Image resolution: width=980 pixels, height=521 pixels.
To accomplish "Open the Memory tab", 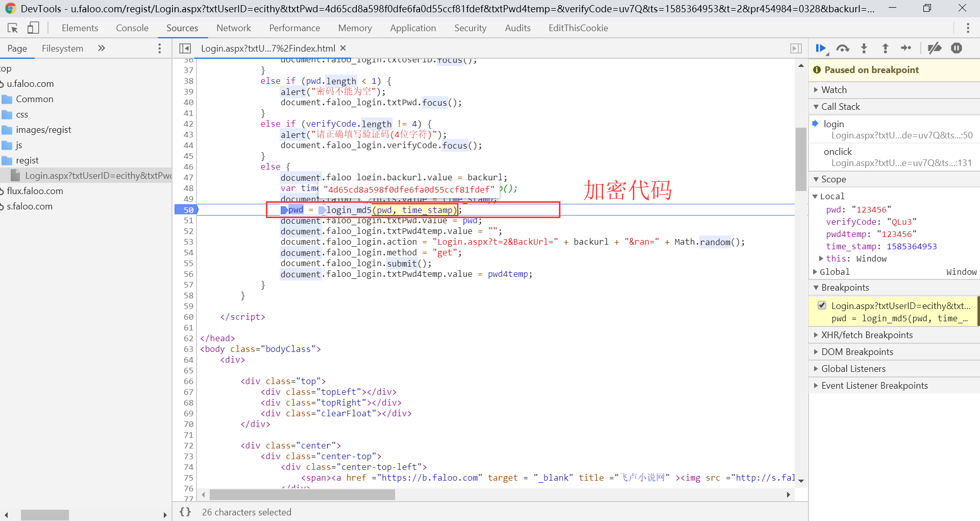I will (355, 28).
